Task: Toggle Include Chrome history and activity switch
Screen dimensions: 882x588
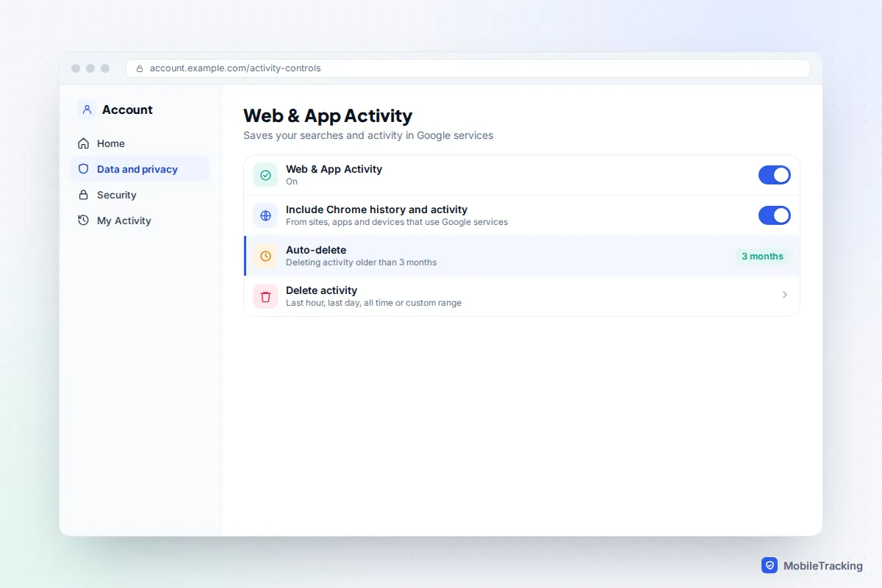Action: pos(775,215)
